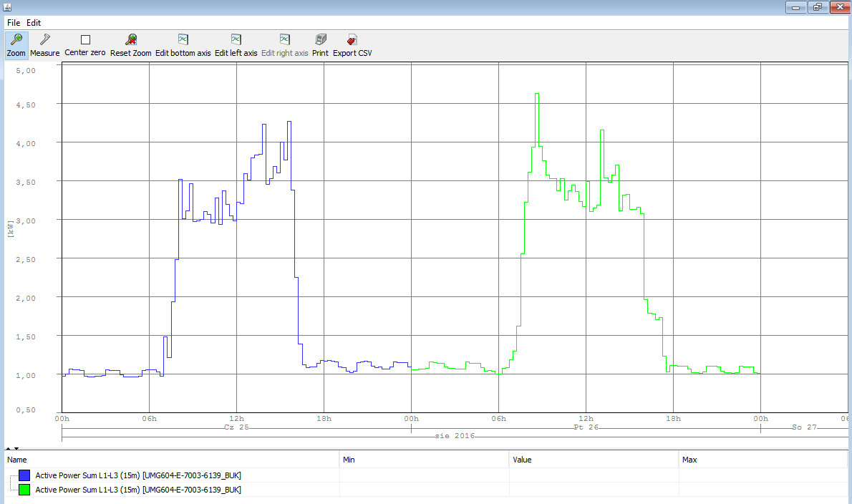This screenshot has height=504, width=852.
Task: Click the Value column header
Action: pyautogui.click(x=594, y=460)
